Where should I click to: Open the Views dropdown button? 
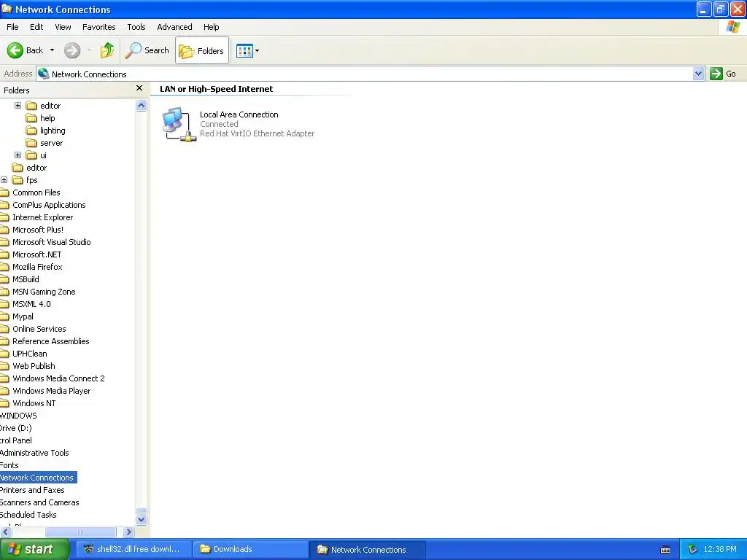[248, 50]
